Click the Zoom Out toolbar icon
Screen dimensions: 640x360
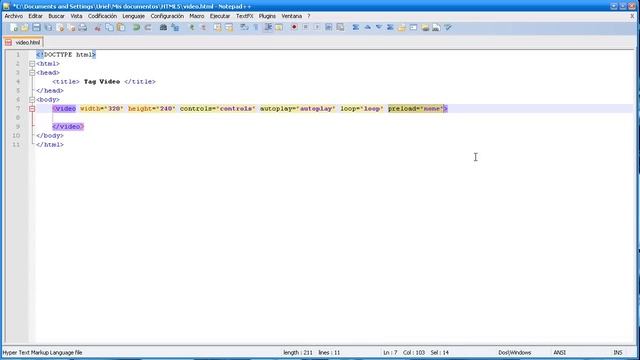203,28
